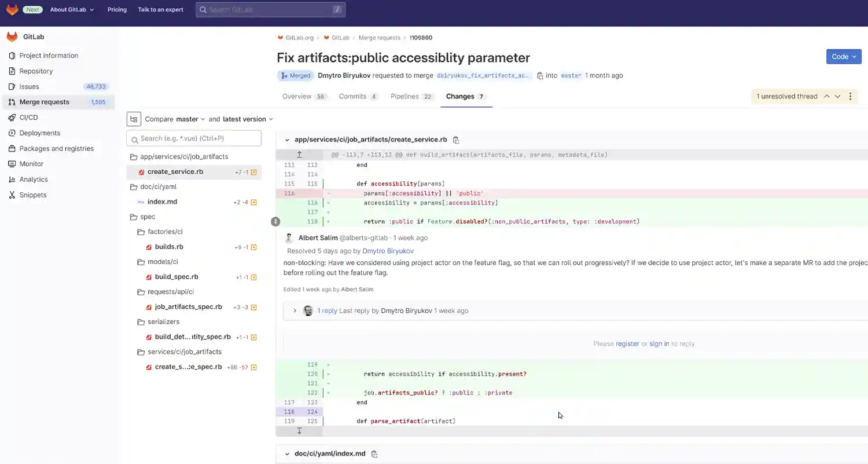Click the discussion avatar badge on line 118
The height and width of the screenshot is (464, 868).
[x=275, y=221]
